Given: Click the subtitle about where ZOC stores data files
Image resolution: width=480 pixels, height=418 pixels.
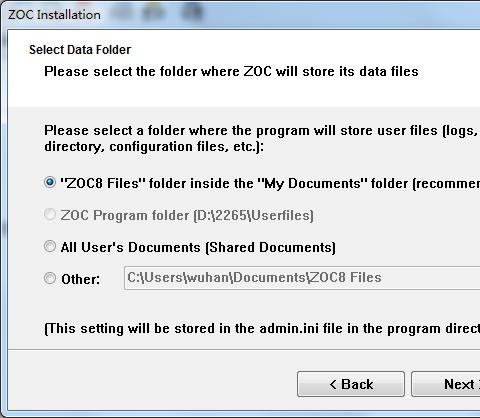Looking at the screenshot, I should 231,71.
